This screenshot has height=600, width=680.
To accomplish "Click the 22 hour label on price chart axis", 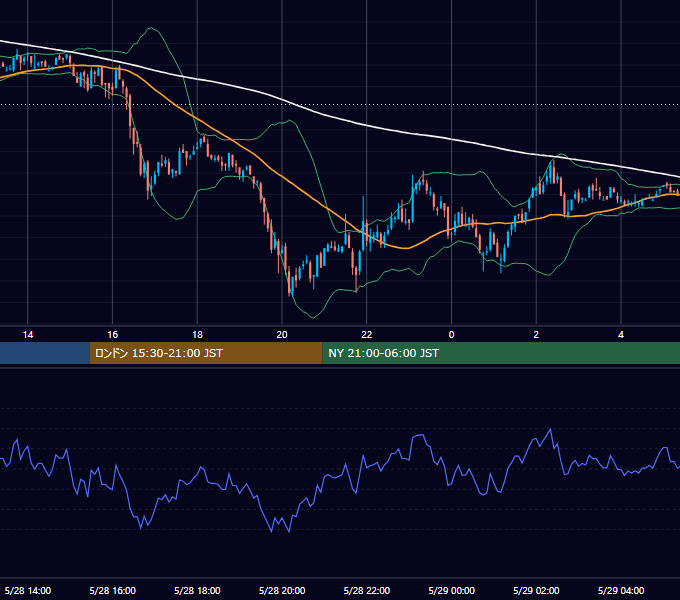I will (x=367, y=335).
